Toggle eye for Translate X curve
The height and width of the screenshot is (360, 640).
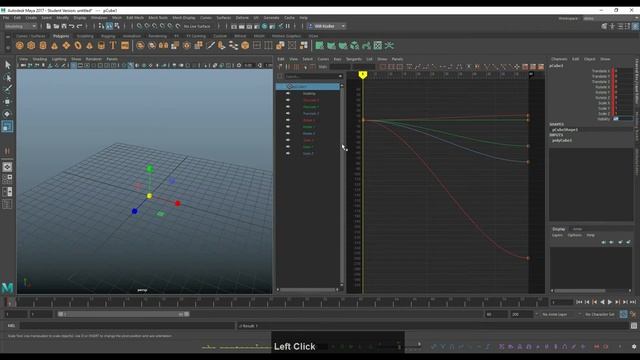288,100
